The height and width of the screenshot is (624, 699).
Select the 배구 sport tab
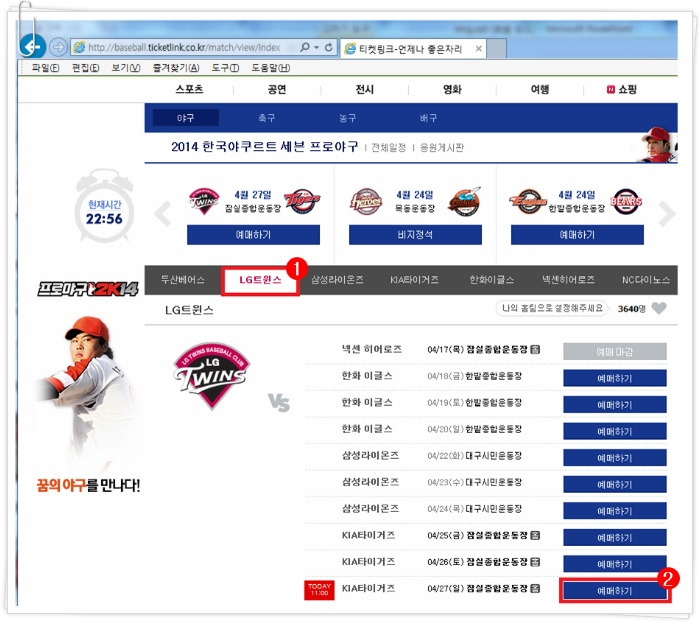point(428,118)
